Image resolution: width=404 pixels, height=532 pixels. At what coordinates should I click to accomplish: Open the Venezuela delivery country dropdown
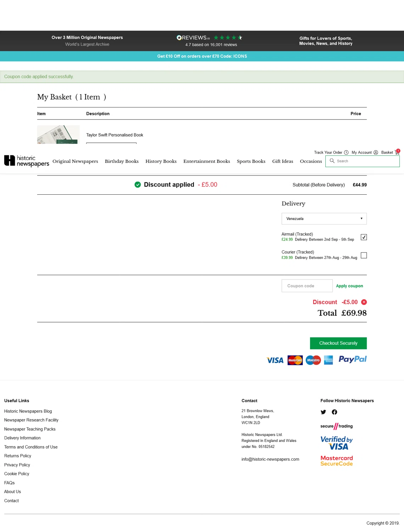click(x=324, y=219)
